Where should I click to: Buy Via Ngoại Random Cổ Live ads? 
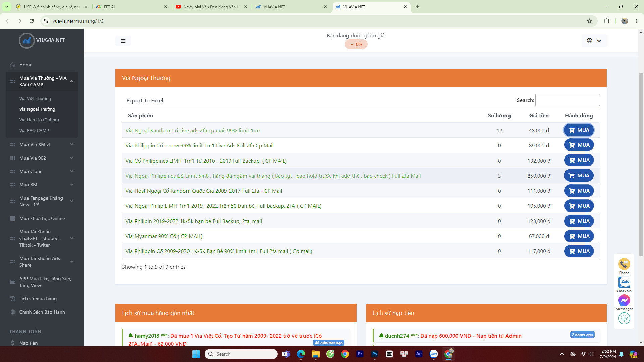tap(579, 130)
